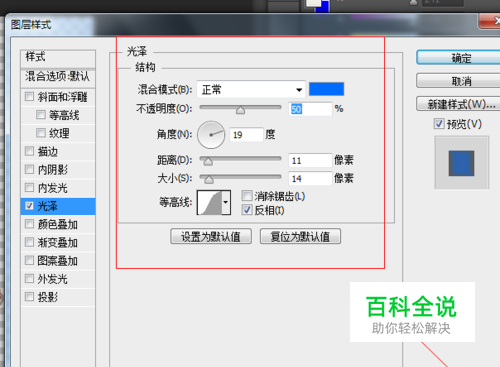Click the 等高线 contour curve thumbnail

tap(210, 202)
